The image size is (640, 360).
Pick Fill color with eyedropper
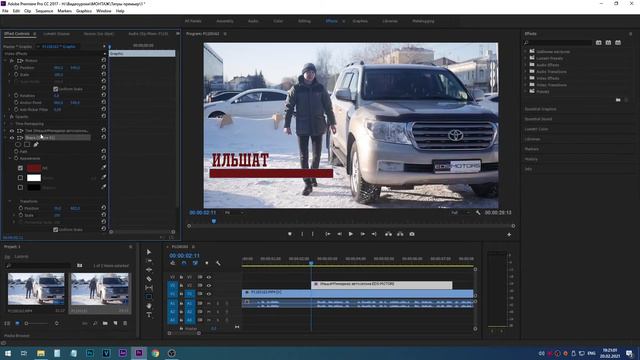point(104,167)
